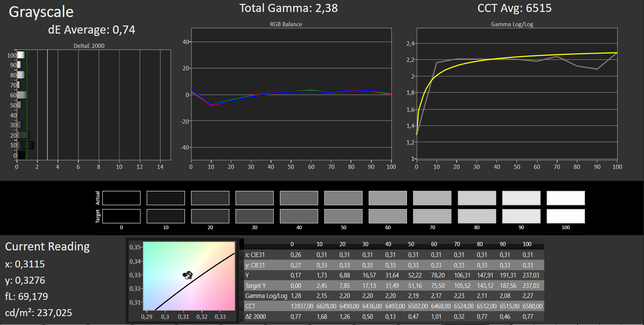Click the fL: 69,179 reading
This screenshot has height=325, width=644.
point(27,296)
